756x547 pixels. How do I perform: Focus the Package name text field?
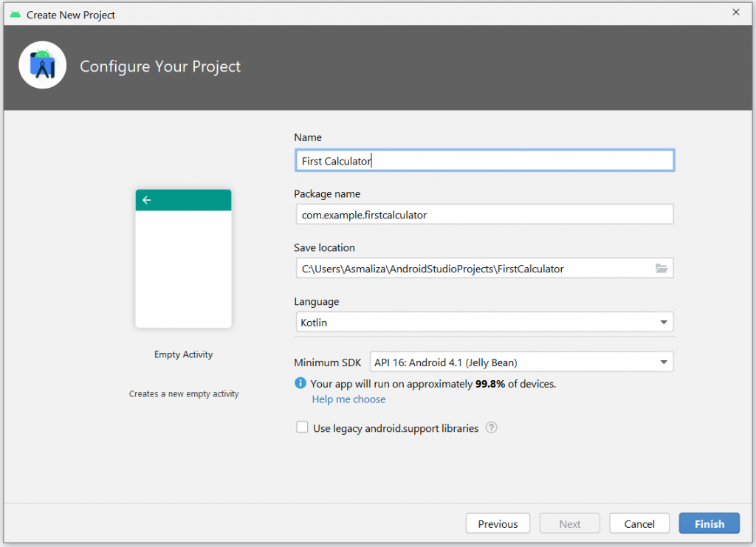pos(484,215)
